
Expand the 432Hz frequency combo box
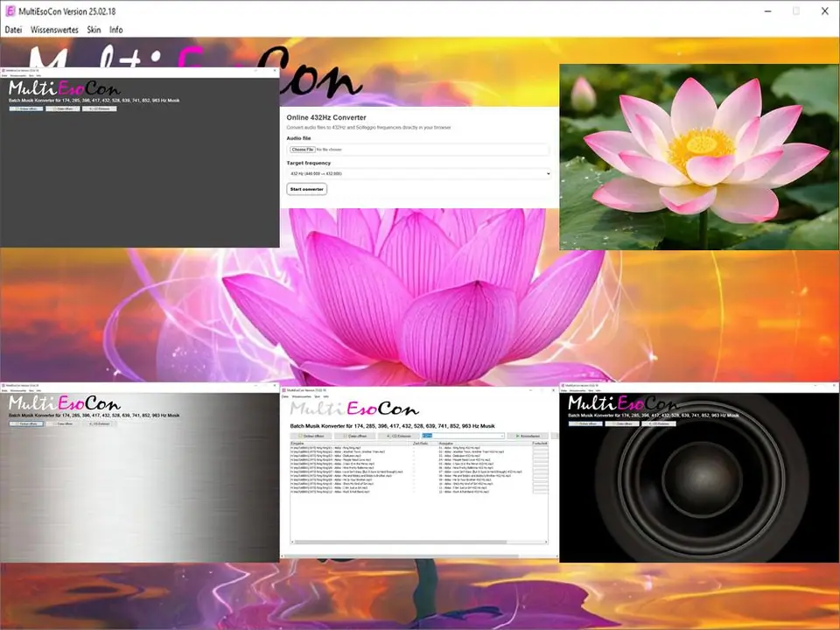point(502,435)
